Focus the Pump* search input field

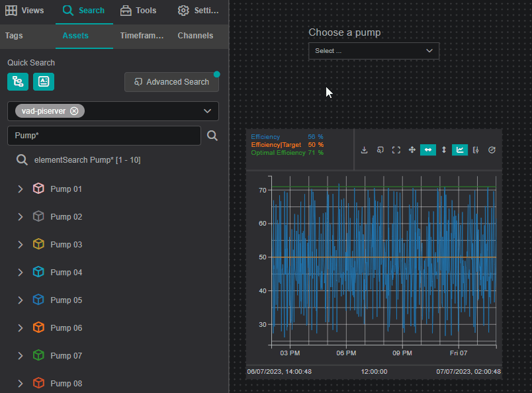pyautogui.click(x=104, y=136)
